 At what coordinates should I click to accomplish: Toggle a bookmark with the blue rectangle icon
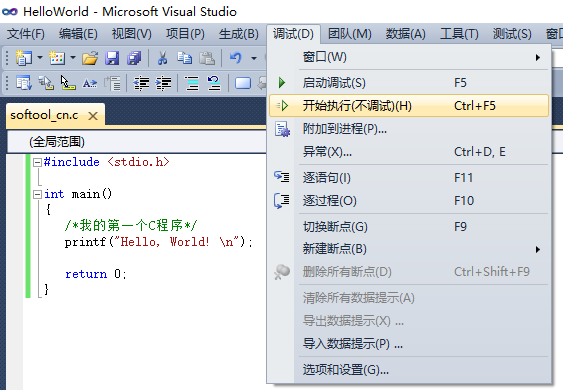(243, 83)
